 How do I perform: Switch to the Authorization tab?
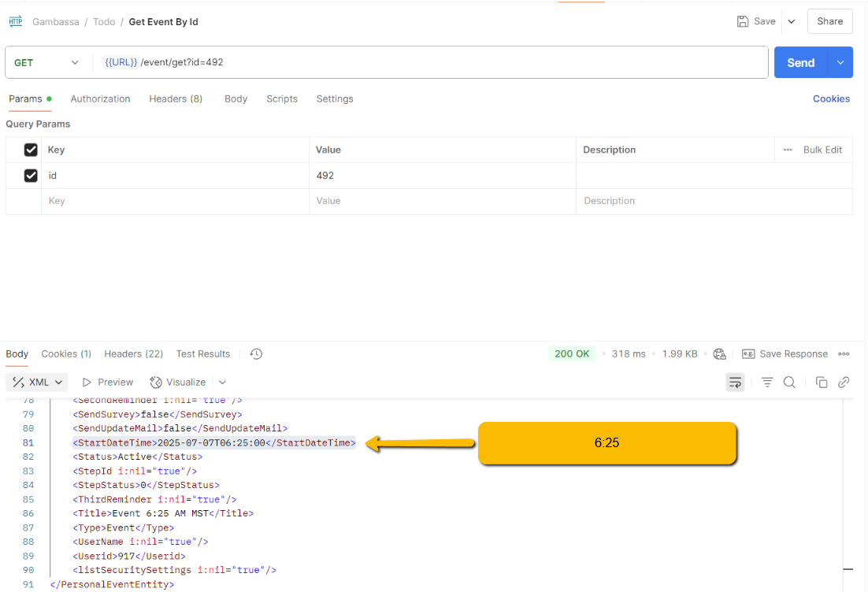(x=100, y=99)
